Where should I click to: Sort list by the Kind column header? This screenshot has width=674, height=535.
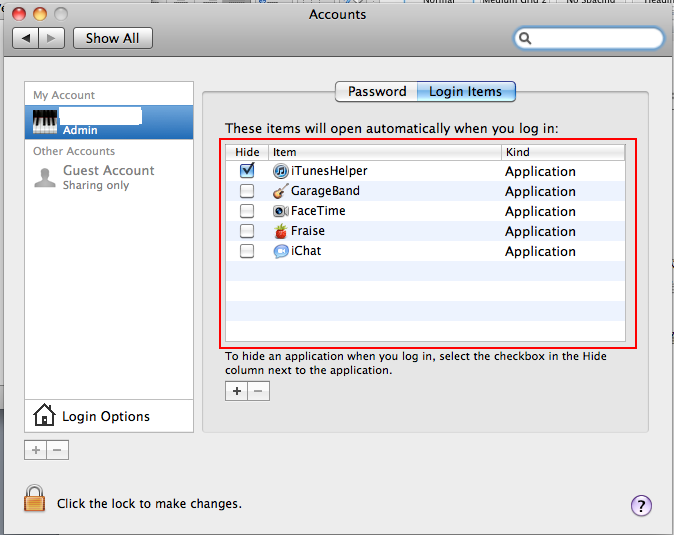[x=562, y=152]
